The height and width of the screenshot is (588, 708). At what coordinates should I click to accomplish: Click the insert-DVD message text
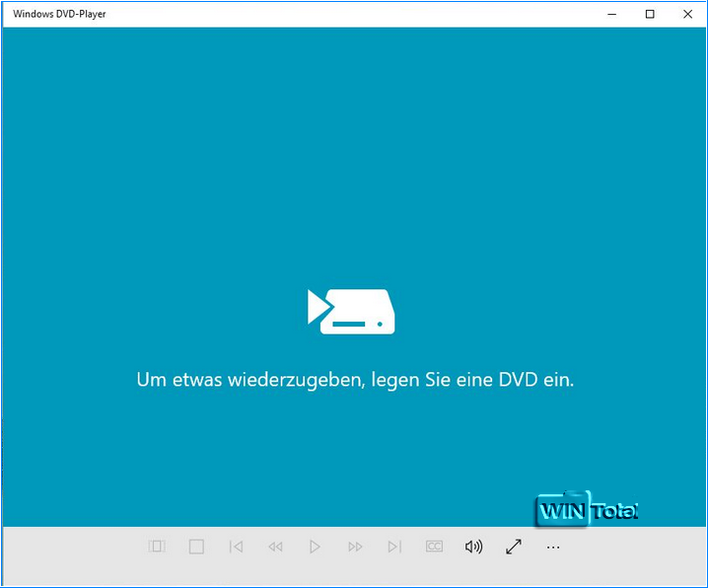point(355,380)
